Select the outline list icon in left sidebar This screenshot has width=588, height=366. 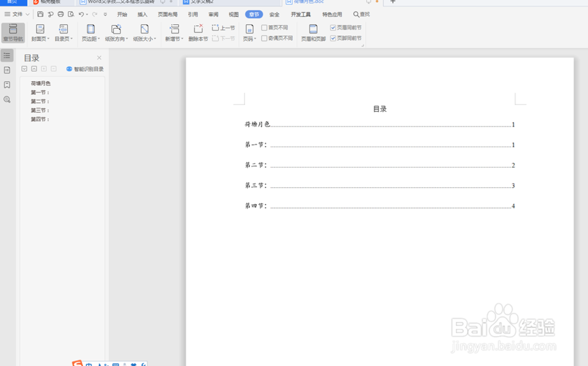point(6,55)
